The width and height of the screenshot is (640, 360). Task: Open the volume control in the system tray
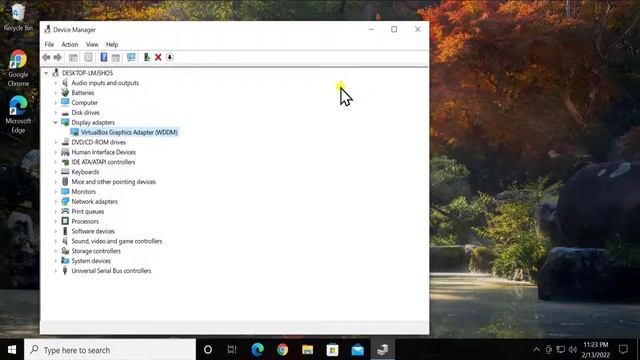click(x=573, y=350)
